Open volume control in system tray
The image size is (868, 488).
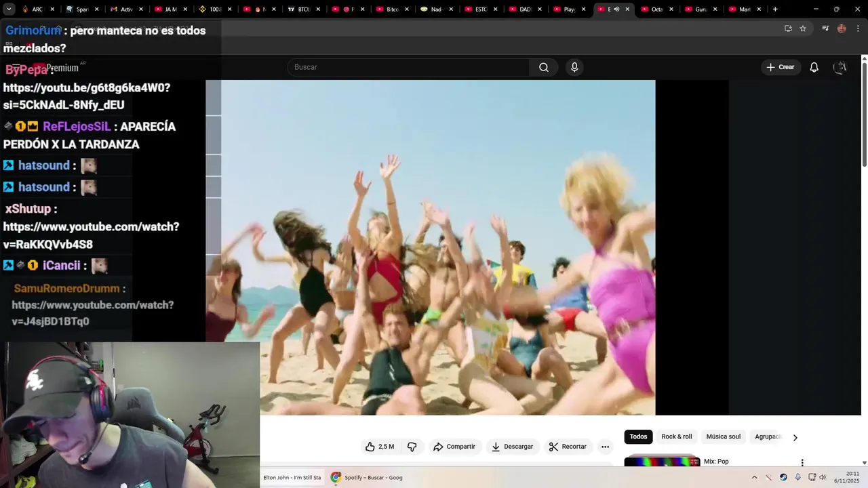(x=823, y=477)
